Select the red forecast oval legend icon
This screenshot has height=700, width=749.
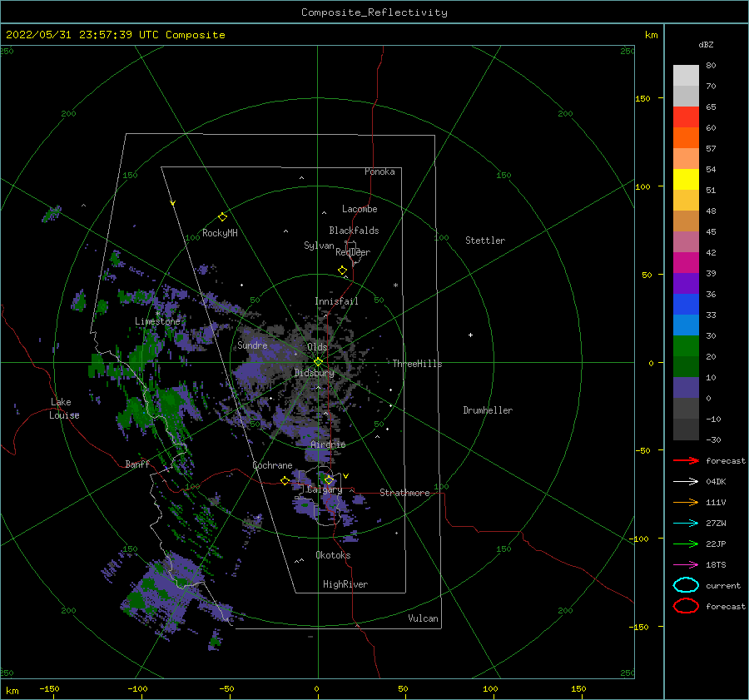pyautogui.click(x=686, y=606)
